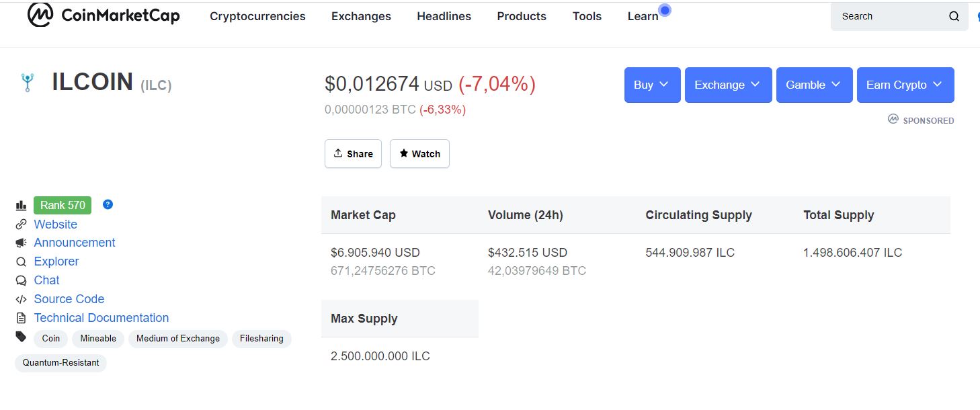Click the ILCOIN coin logo icon
This screenshot has height=410, width=980.
[x=28, y=83]
